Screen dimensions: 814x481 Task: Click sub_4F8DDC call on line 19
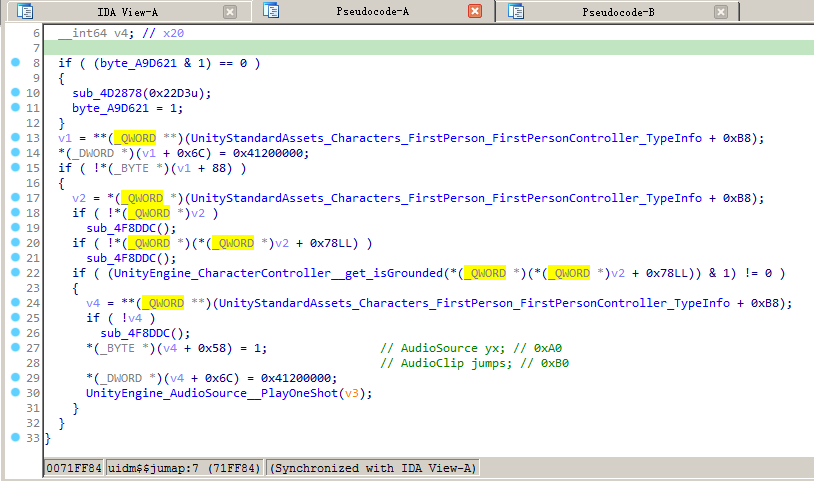pyautogui.click(x=121, y=228)
